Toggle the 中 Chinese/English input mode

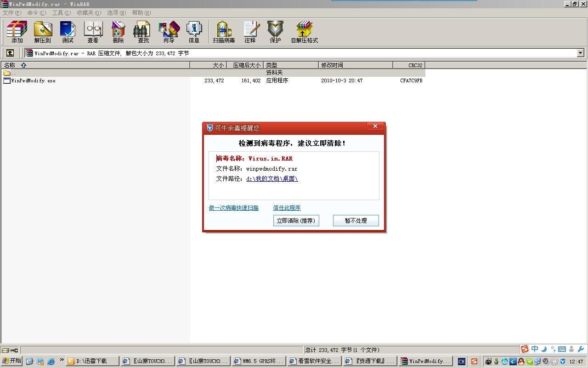(535, 349)
